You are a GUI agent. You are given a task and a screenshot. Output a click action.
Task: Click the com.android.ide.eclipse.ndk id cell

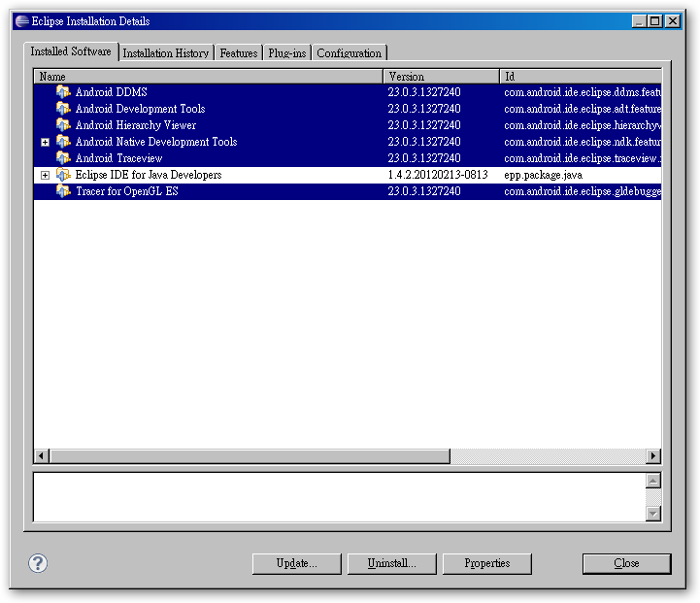583,142
